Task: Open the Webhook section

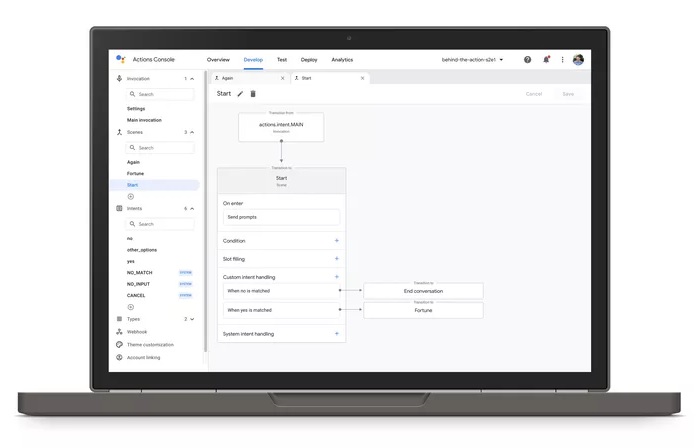Action: click(137, 332)
